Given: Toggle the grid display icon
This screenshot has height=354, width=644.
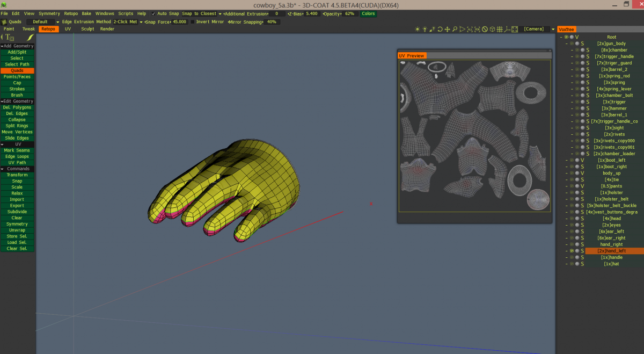Looking at the screenshot, I should [499, 29].
